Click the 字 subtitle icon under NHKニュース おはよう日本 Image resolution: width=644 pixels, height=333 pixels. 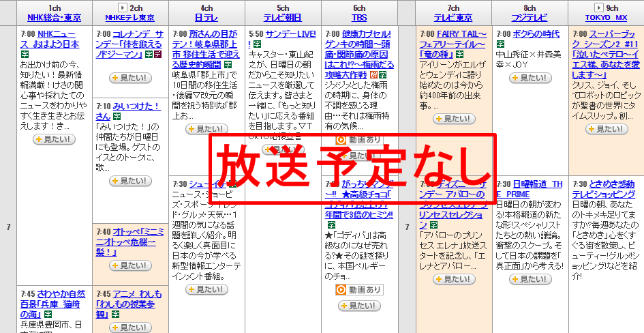25,55
